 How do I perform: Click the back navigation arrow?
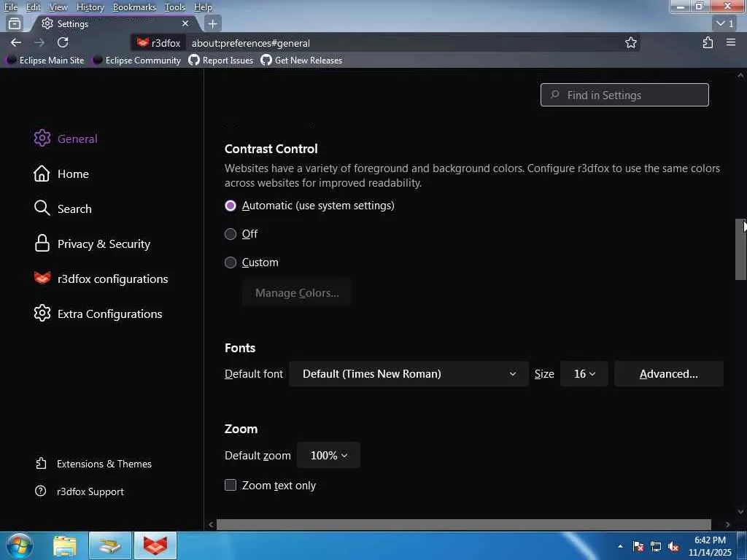click(x=16, y=43)
